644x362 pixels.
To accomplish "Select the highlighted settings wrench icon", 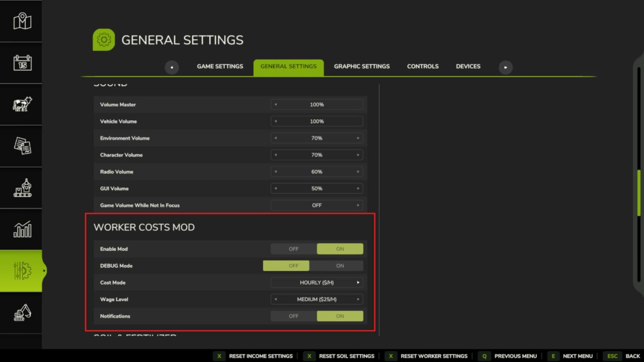I will 21,271.
